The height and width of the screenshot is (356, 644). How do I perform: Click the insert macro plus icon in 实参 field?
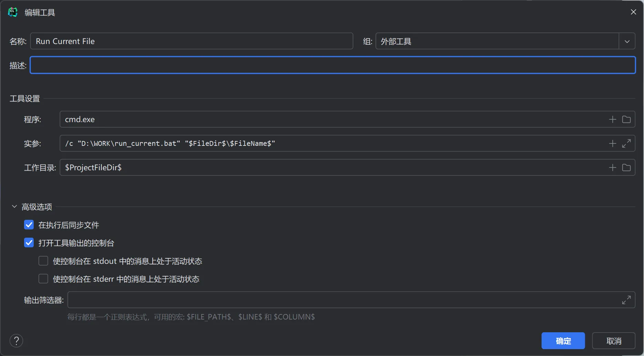(612, 143)
